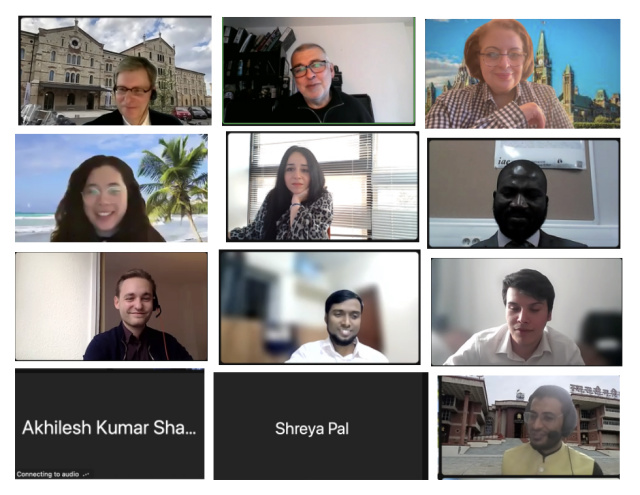
Task: Open the tile of the woman in the checkered shirt
Action: pos(522,73)
